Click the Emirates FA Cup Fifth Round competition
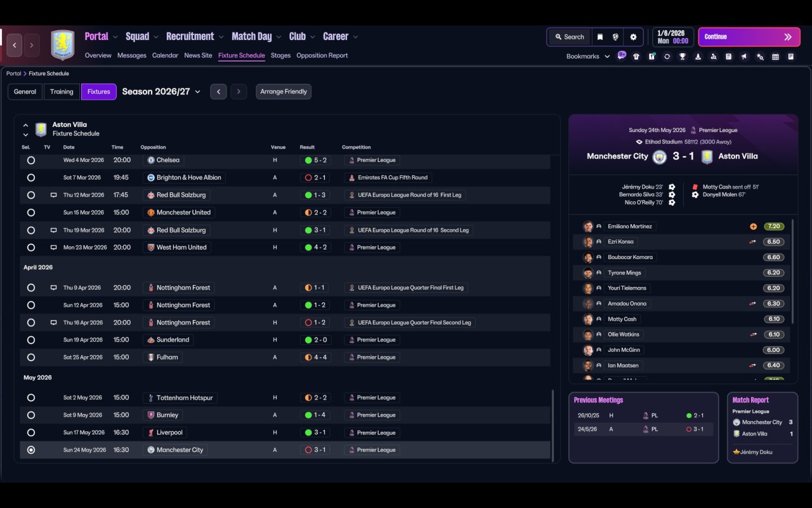This screenshot has height=508, width=812. [x=388, y=178]
